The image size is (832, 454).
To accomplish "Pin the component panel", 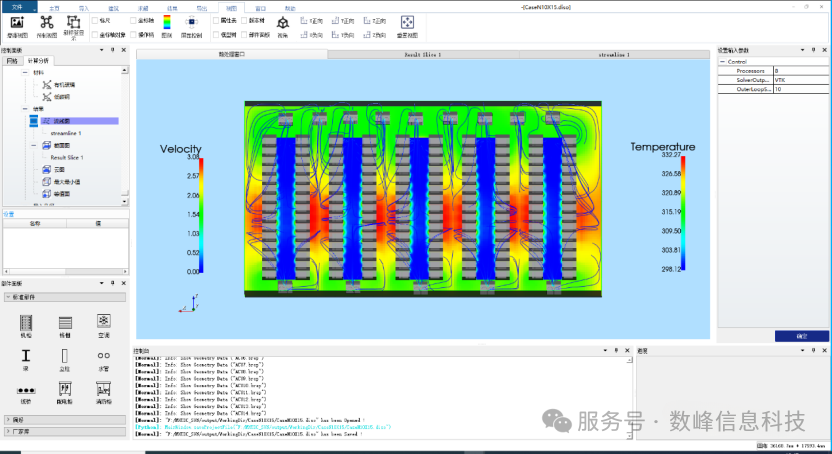I will 112,283.
